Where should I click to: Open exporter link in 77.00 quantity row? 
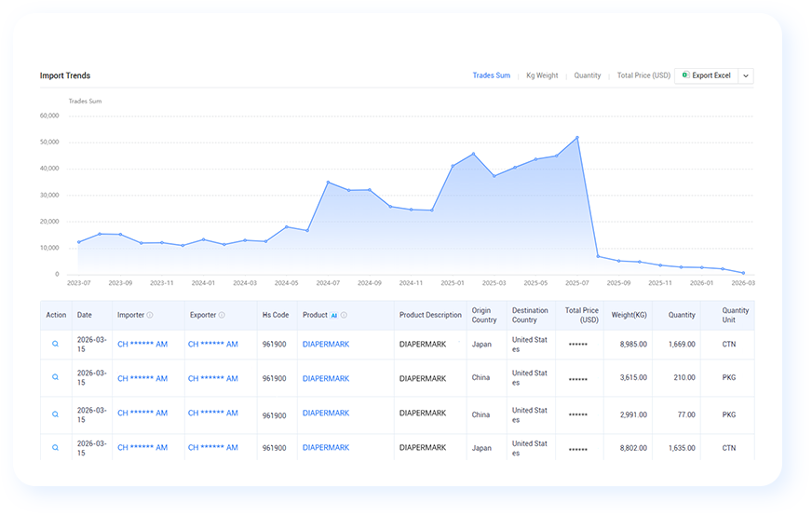pos(213,413)
